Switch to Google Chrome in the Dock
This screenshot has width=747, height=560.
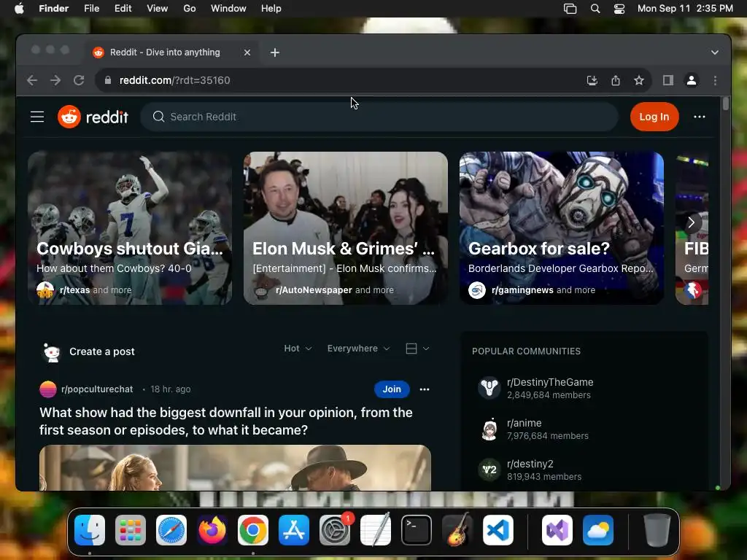tap(253, 530)
